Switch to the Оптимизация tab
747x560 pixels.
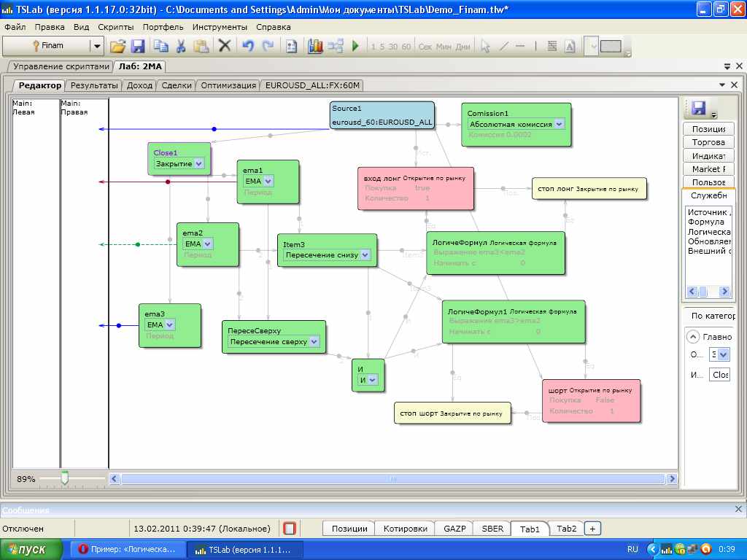(228, 85)
